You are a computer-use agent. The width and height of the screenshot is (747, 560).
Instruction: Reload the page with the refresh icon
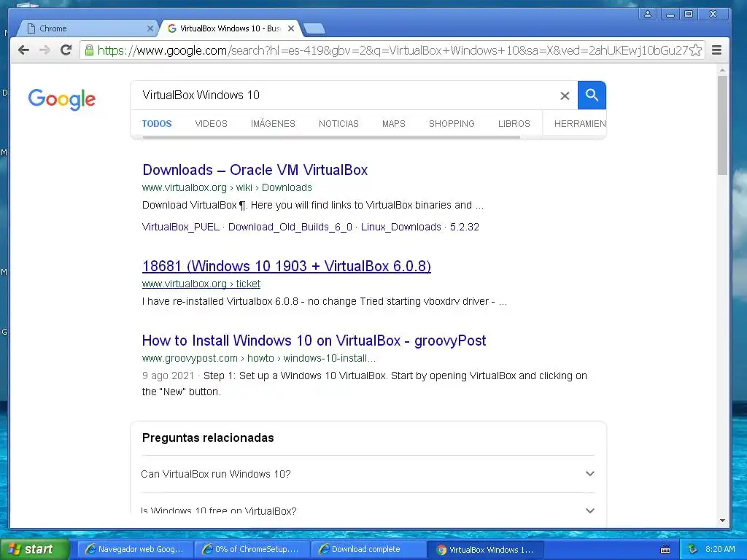pyautogui.click(x=66, y=50)
